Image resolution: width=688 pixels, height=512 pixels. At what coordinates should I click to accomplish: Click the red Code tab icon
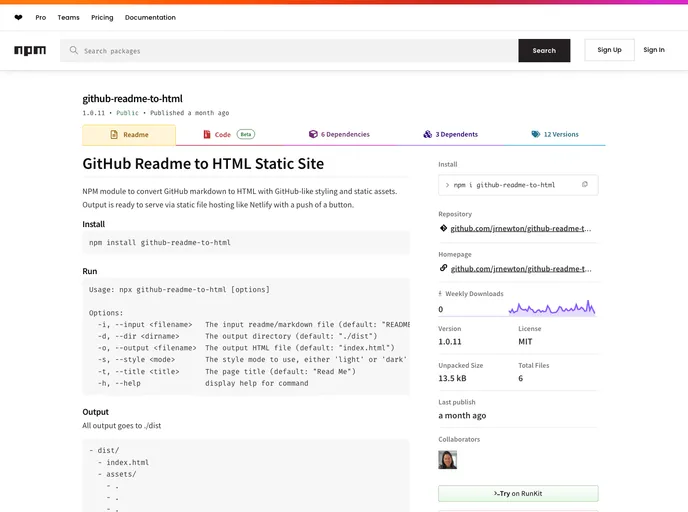(x=207, y=134)
